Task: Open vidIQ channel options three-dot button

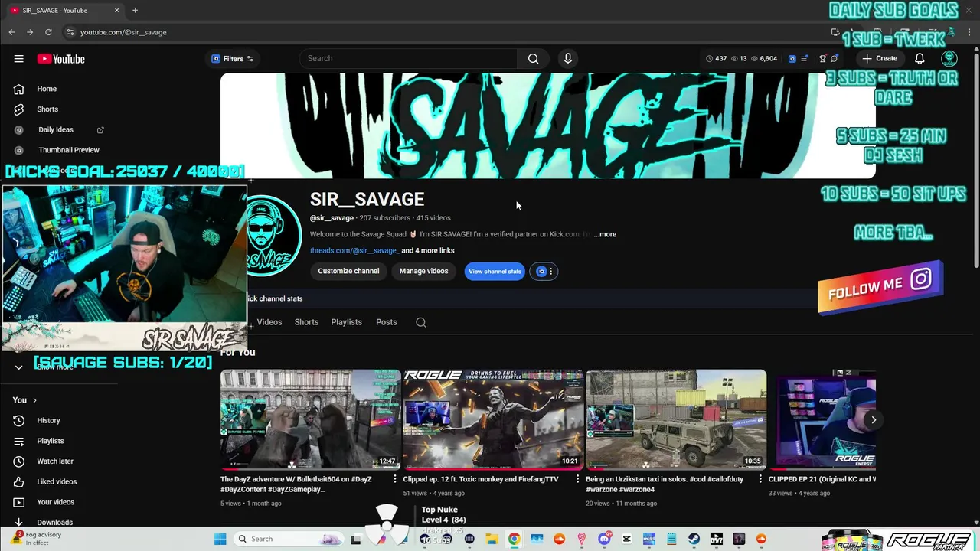Action: [550, 271]
